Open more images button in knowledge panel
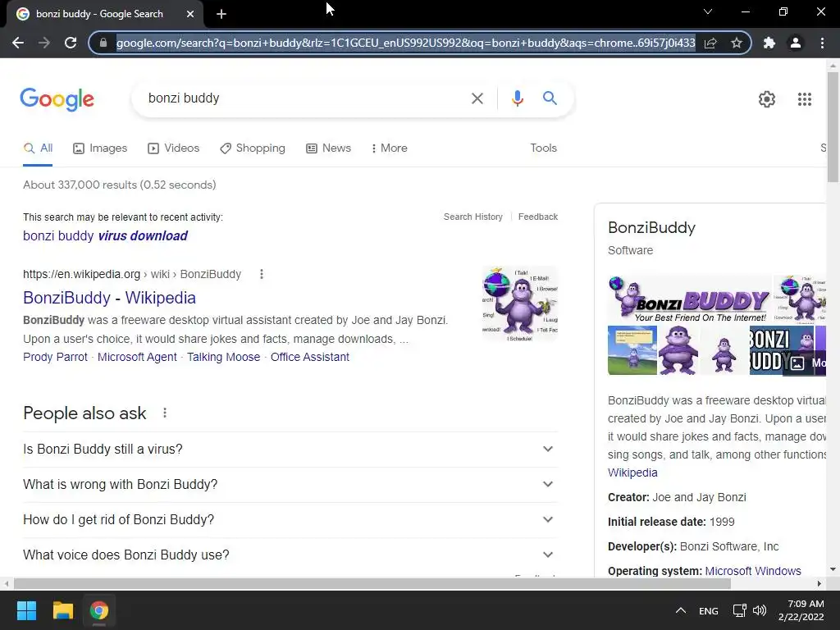840x630 pixels. pyautogui.click(x=805, y=363)
